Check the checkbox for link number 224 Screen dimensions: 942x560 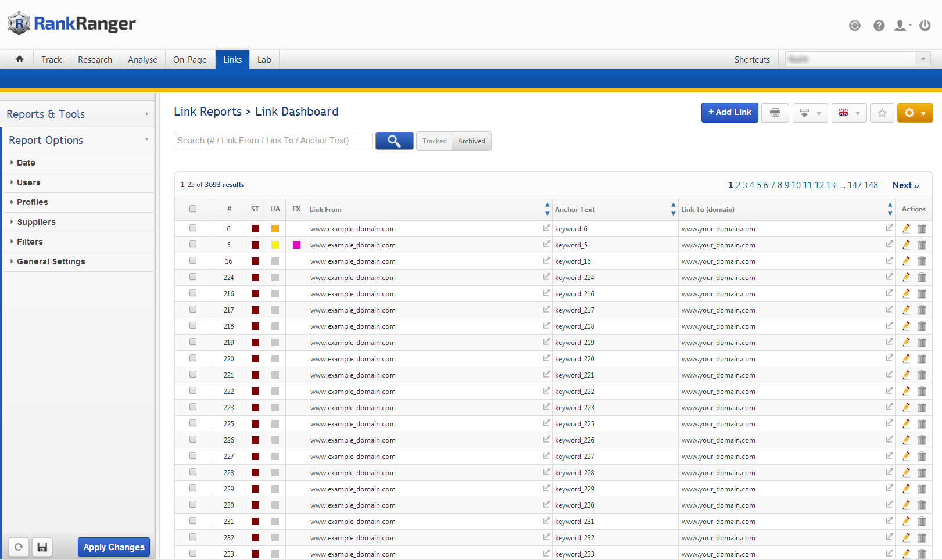(193, 277)
